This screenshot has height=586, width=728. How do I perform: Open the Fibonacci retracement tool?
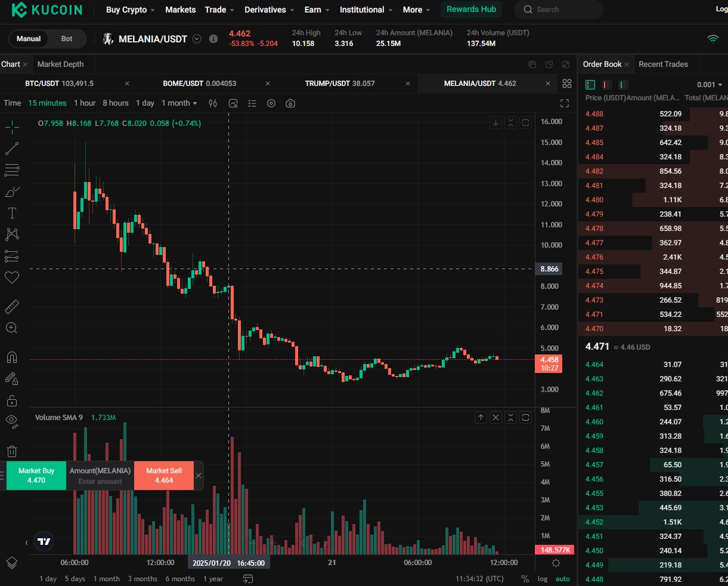pyautogui.click(x=12, y=170)
